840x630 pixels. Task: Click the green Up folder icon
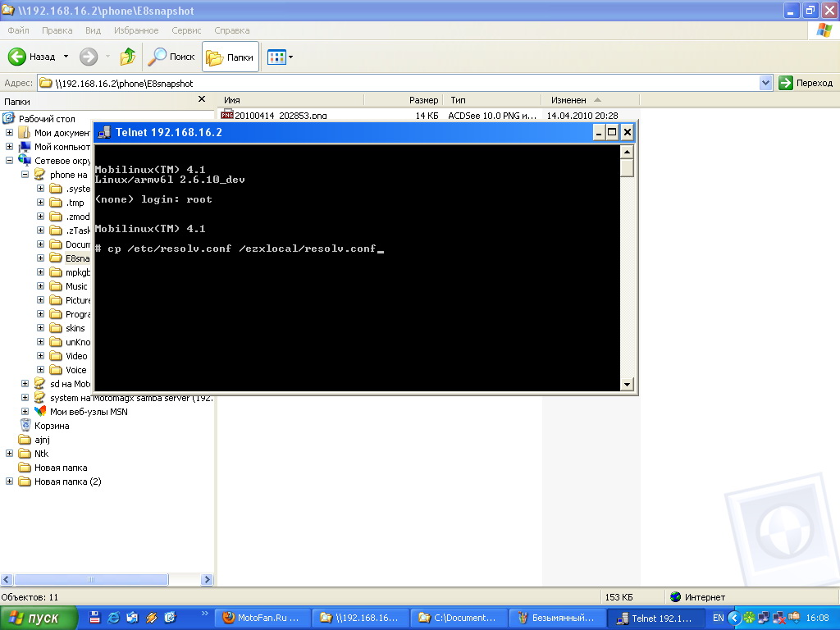tap(127, 57)
